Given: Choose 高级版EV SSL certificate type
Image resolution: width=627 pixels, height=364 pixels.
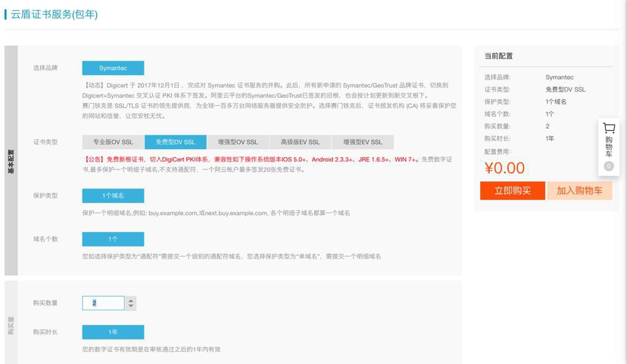Looking at the screenshot, I should [x=300, y=142].
